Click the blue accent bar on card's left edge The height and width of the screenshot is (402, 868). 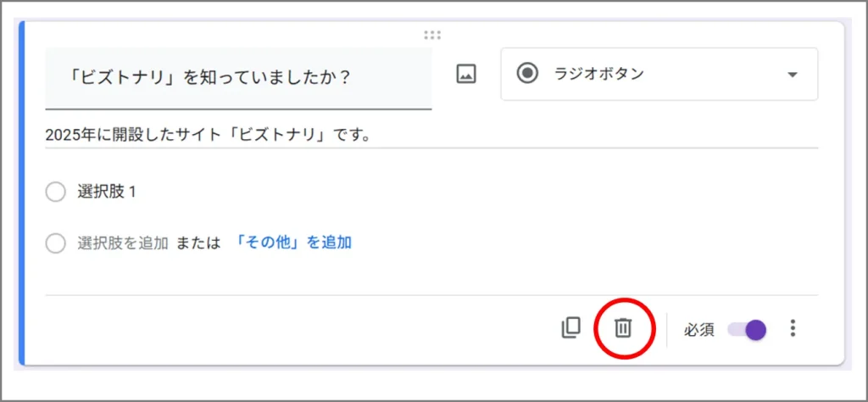click(21, 195)
